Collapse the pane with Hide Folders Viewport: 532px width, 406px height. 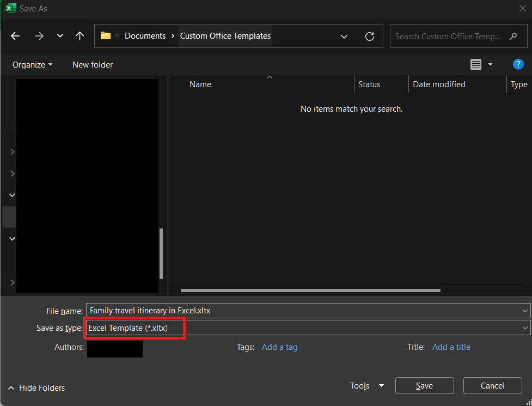(x=36, y=387)
